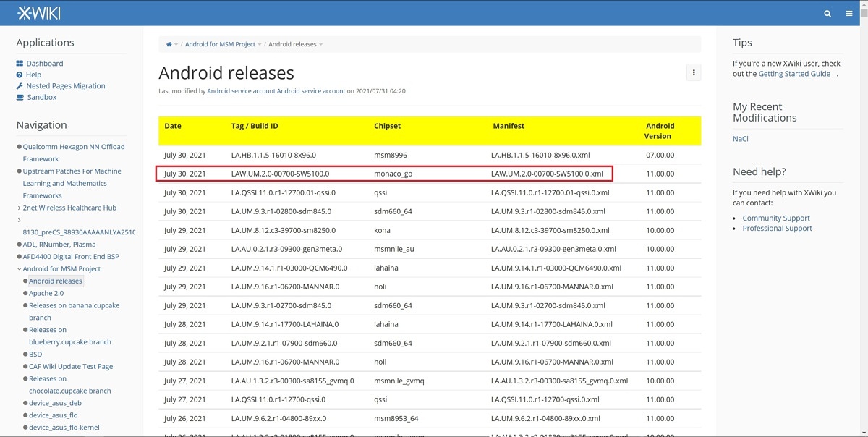Open the page options three-dot menu
The height and width of the screenshot is (437, 868).
[693, 72]
